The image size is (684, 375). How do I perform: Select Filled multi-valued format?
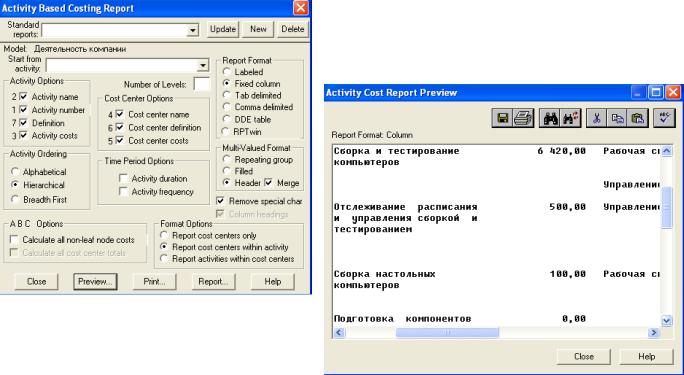226,171
